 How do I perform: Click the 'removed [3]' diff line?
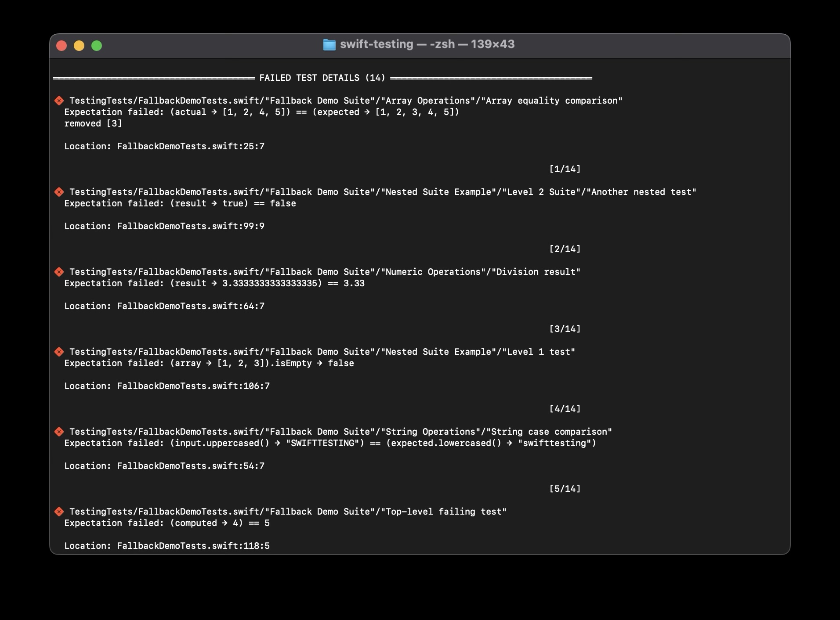[x=93, y=124]
